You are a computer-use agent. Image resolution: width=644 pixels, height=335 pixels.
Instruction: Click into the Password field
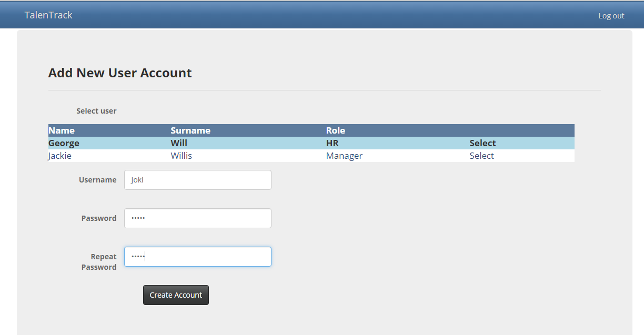coord(198,218)
